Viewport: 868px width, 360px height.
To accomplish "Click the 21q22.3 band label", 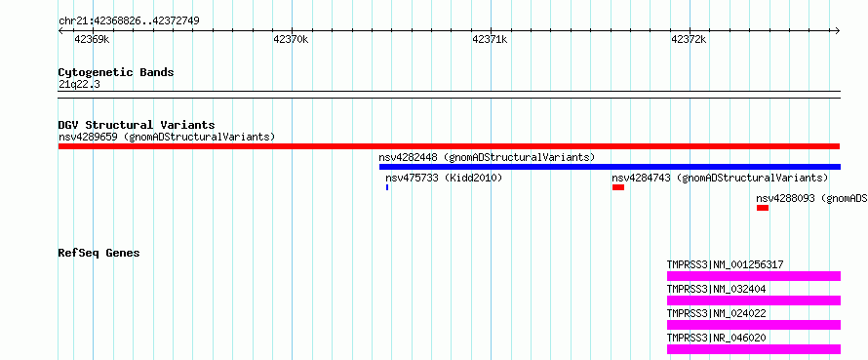I will (x=79, y=84).
